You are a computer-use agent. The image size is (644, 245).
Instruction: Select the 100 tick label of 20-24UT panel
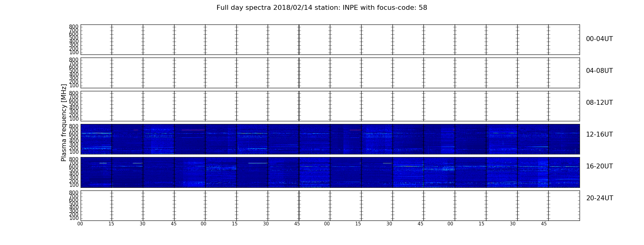pyautogui.click(x=74, y=218)
